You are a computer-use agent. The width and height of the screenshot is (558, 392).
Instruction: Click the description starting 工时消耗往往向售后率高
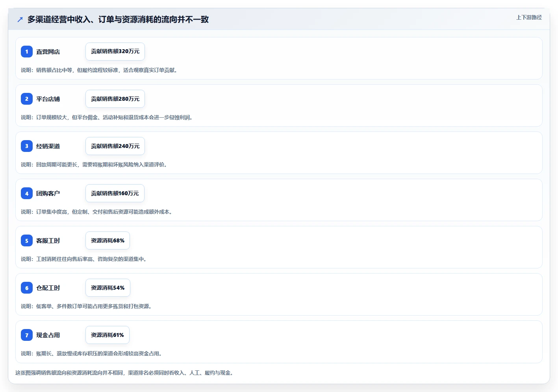click(84, 259)
